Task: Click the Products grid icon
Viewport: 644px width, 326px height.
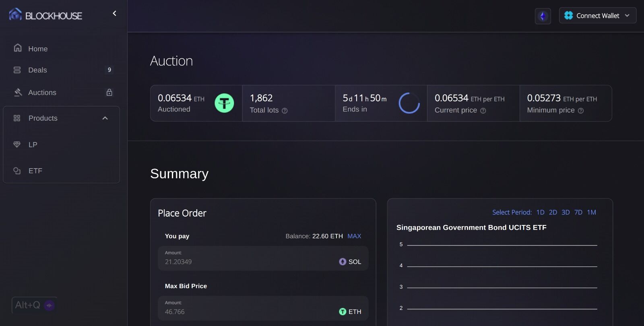Action: [17, 118]
